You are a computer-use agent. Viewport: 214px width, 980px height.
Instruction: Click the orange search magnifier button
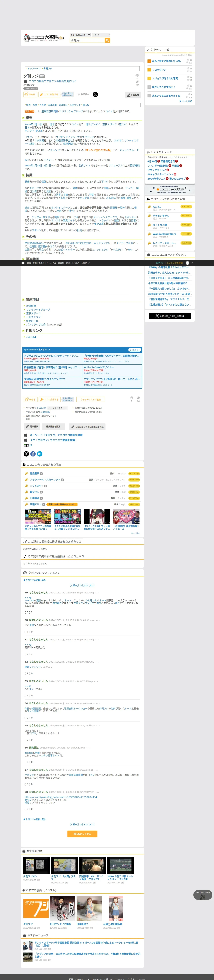107,40
